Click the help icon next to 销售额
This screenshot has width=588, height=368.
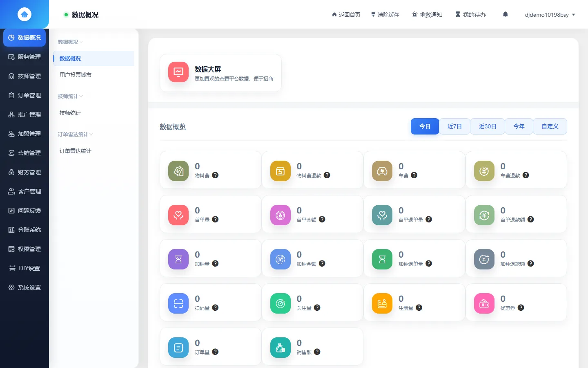(317, 352)
